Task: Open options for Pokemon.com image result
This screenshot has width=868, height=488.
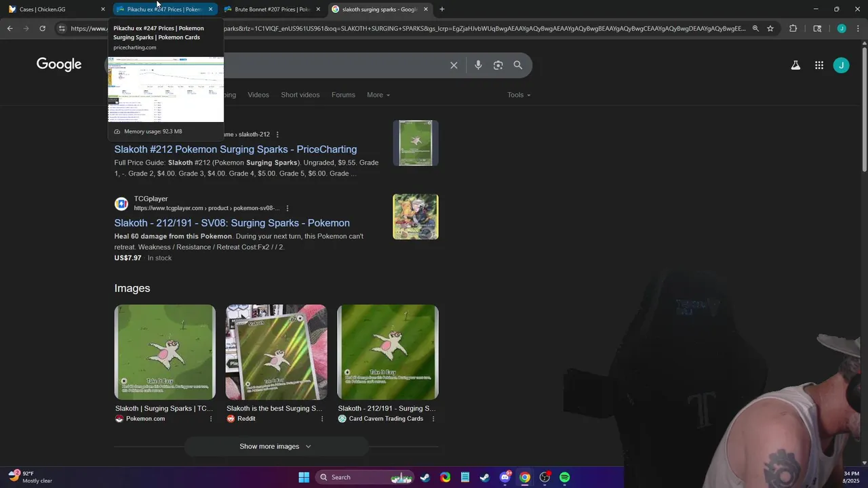Action: (x=211, y=419)
